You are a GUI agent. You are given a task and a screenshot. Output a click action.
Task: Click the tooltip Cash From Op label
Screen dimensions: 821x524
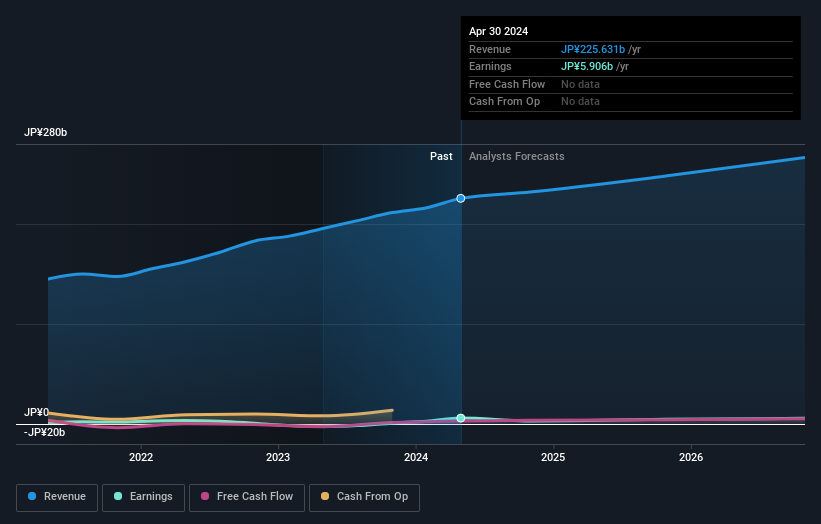point(504,102)
